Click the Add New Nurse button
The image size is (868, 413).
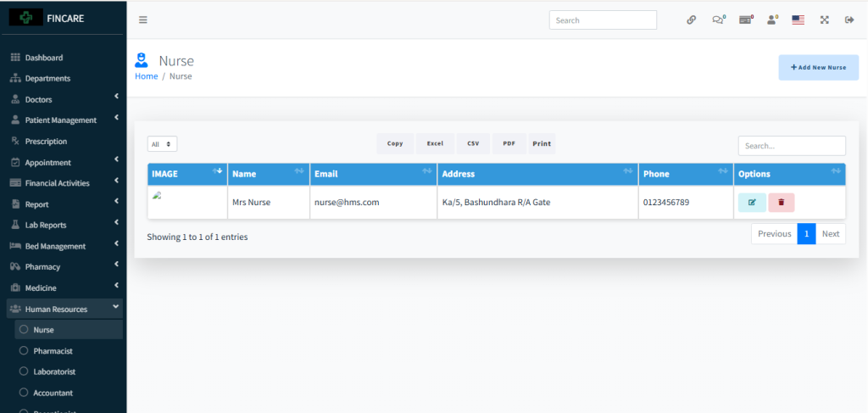pyautogui.click(x=818, y=67)
